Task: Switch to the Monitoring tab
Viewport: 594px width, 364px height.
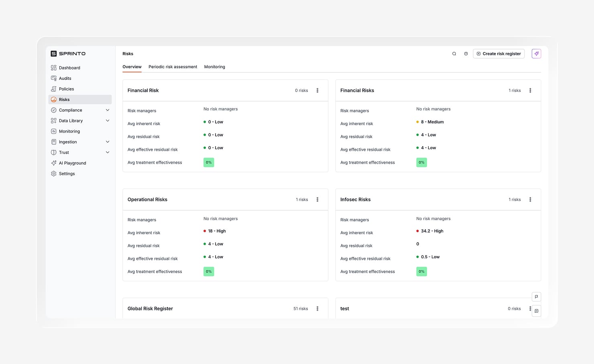Action: point(215,67)
